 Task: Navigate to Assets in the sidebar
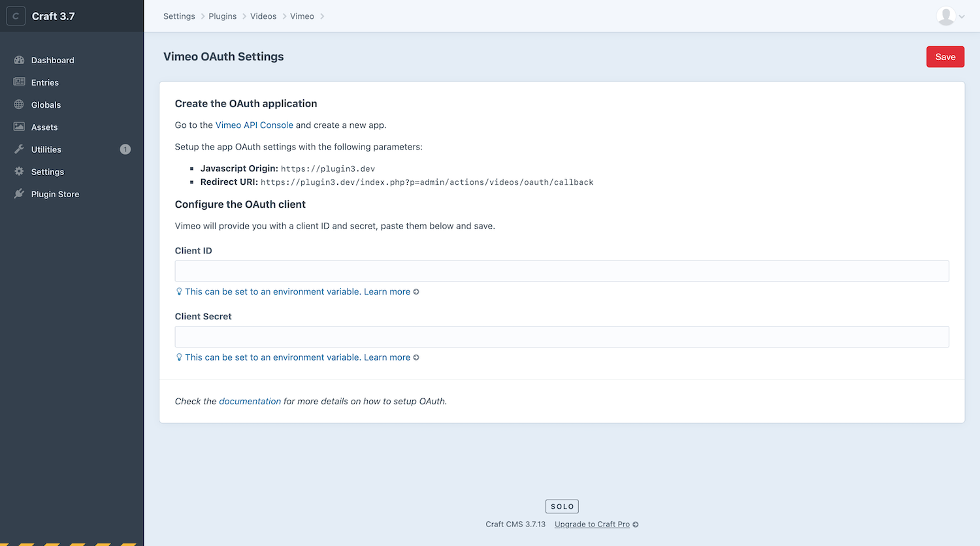[x=44, y=127]
